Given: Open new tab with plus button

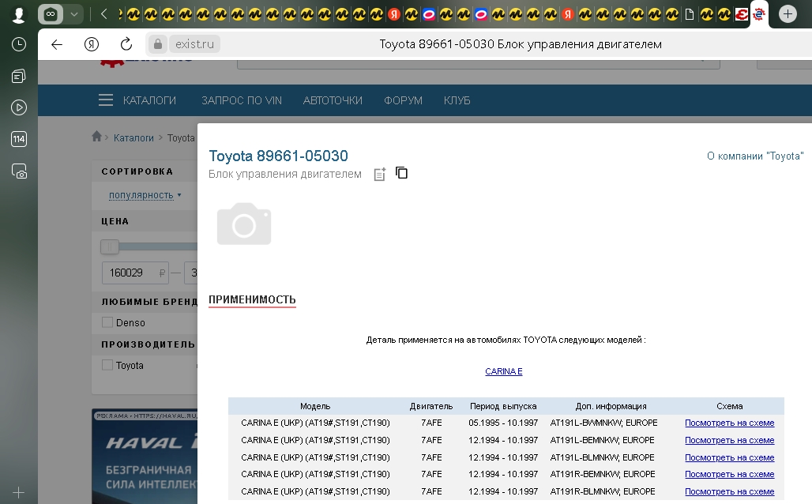Looking at the screenshot, I should [788, 14].
